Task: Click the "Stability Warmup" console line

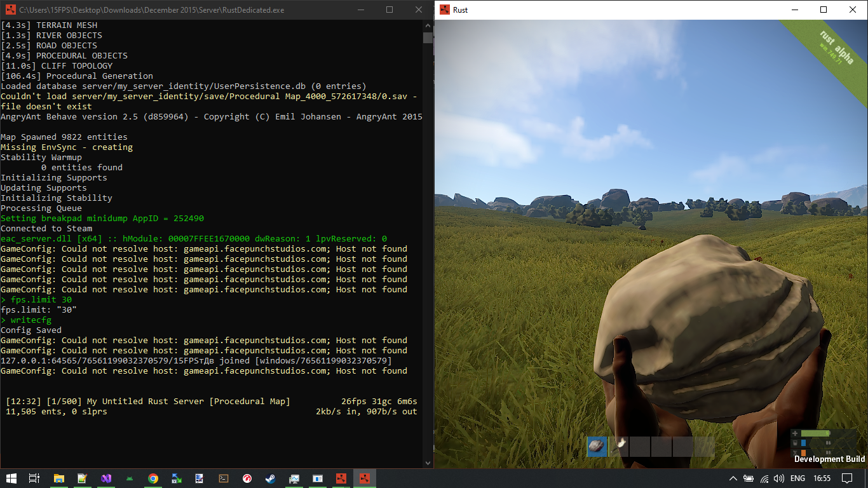Action: coord(41,157)
